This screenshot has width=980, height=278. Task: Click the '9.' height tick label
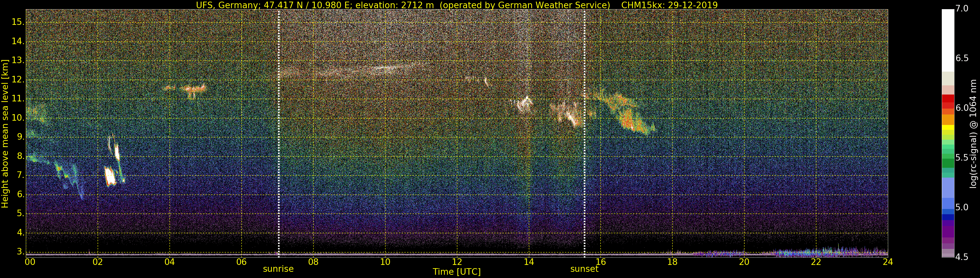(20, 137)
